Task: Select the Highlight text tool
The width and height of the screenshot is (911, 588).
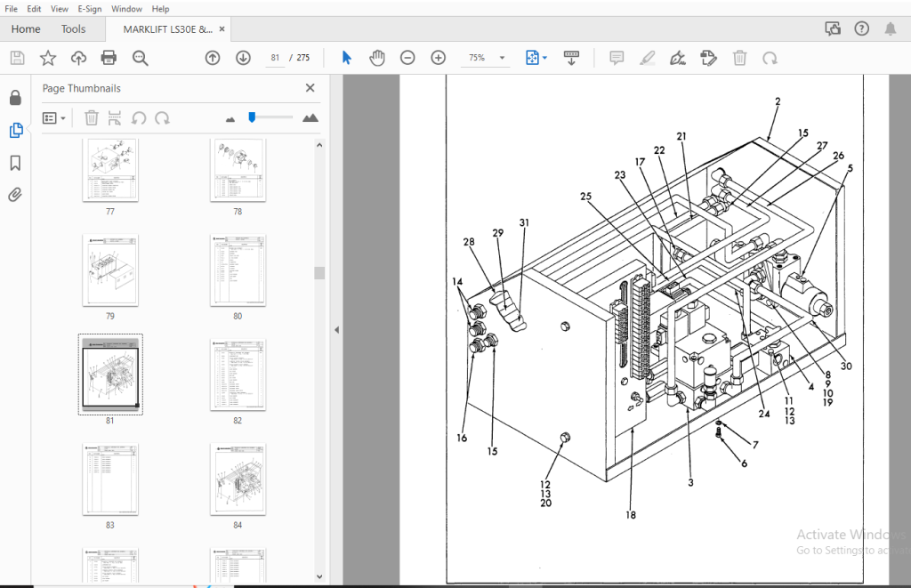Action: (x=648, y=58)
